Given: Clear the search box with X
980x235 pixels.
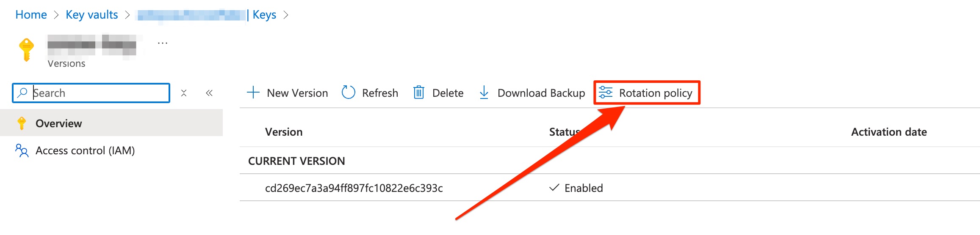Looking at the screenshot, I should [x=184, y=93].
